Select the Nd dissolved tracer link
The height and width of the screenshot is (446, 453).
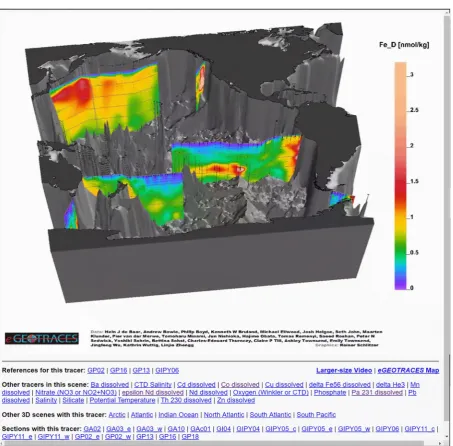pos(208,392)
